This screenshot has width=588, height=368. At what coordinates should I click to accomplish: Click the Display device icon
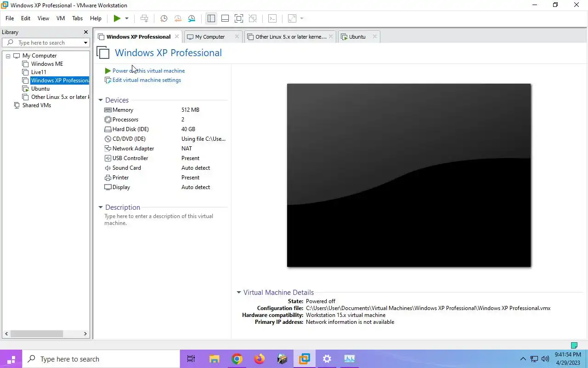click(x=108, y=187)
